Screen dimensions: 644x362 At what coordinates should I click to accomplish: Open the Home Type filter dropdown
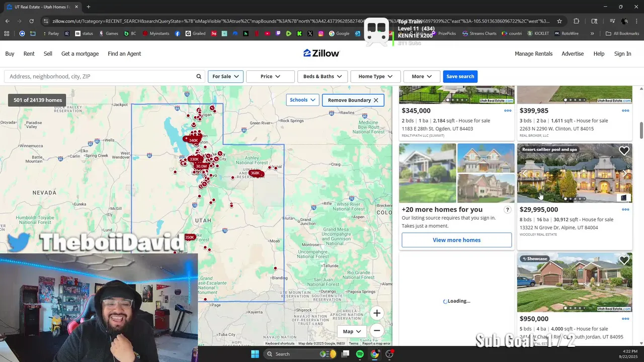(x=375, y=76)
